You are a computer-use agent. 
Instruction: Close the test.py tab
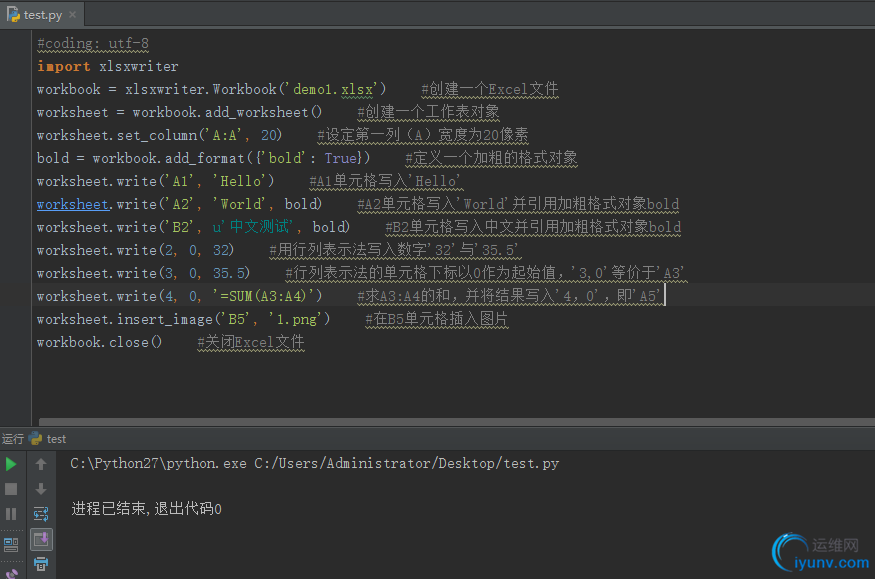pos(73,15)
